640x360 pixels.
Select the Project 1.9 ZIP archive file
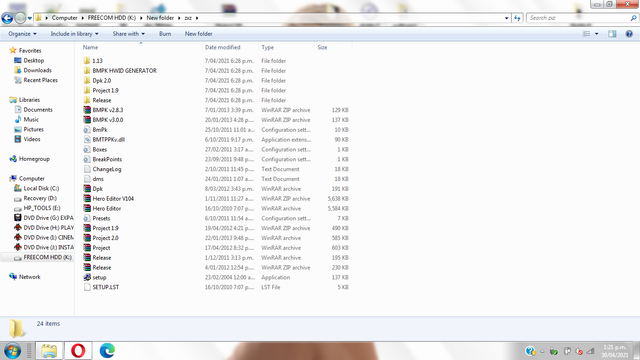point(105,228)
